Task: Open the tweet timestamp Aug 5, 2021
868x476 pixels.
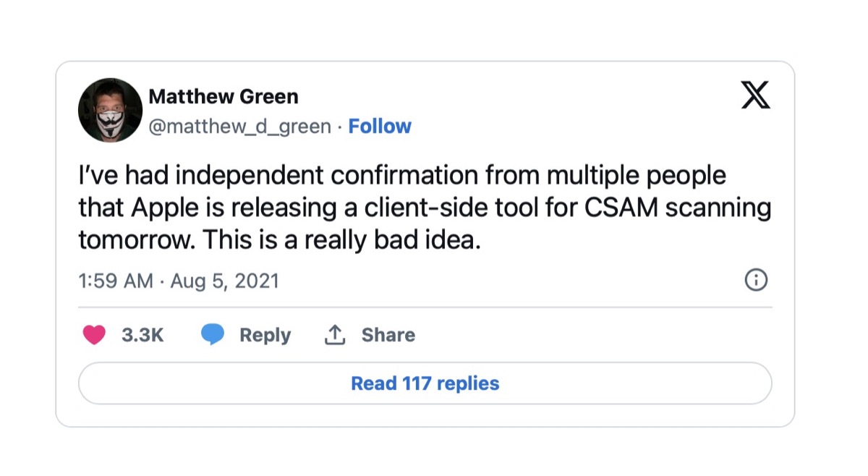Action: click(178, 281)
